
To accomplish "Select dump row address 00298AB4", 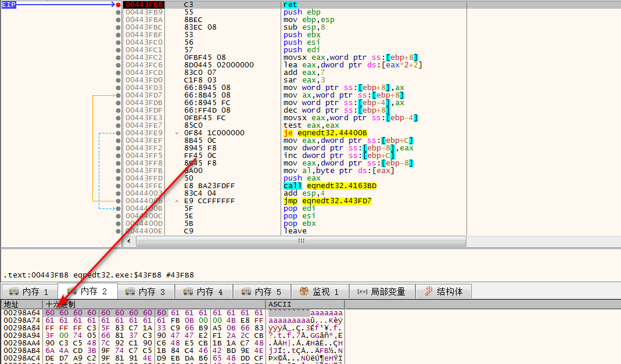I will tap(21, 350).
